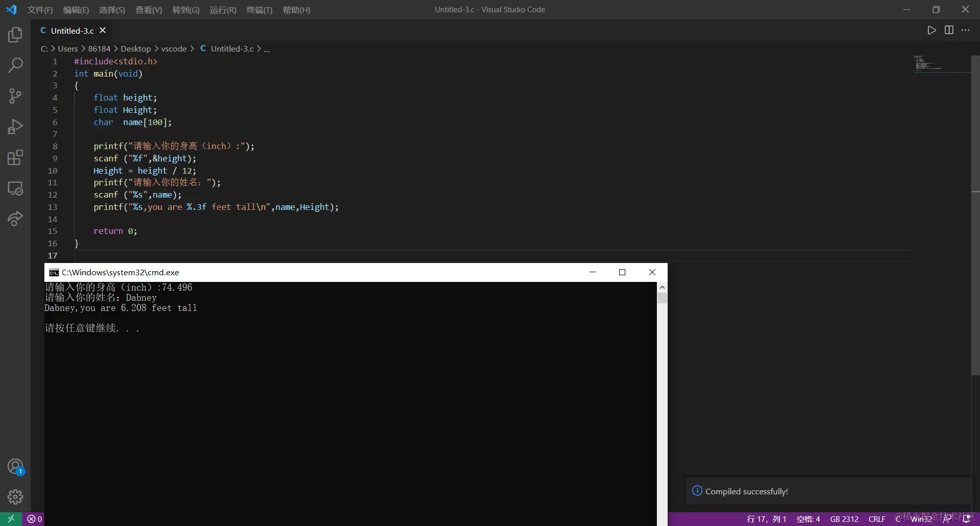Expand the Untitled-3.c breadcrumb segment
Screen dimensions: 980x526
click(227, 49)
